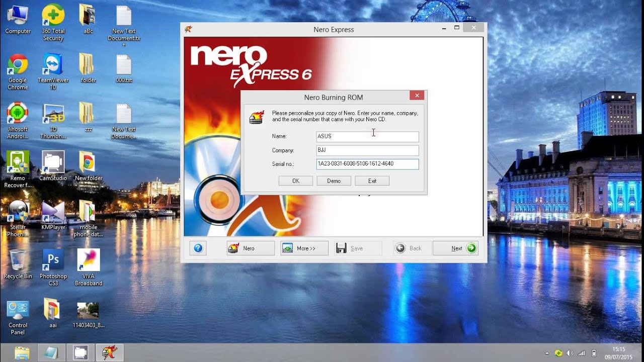Open Stellar Phoenix shortcut
Viewport: 644px width, 362px height.
point(18,219)
